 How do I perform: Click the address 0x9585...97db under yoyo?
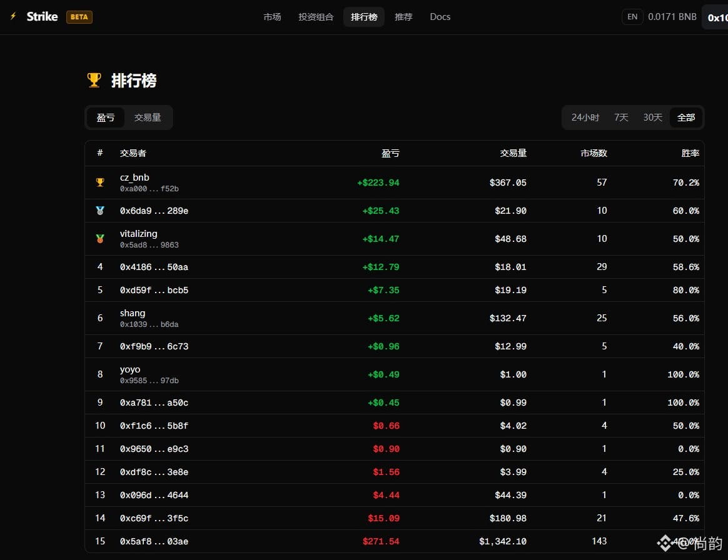149,381
